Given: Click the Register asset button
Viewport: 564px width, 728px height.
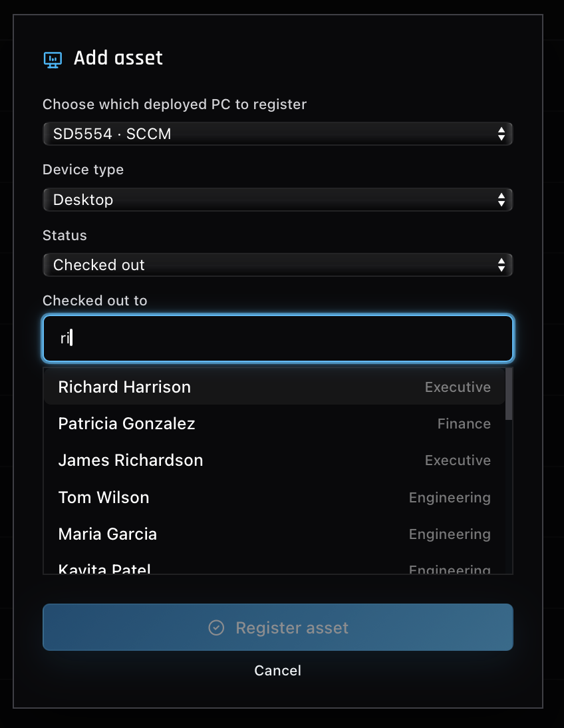Looking at the screenshot, I should tap(277, 628).
